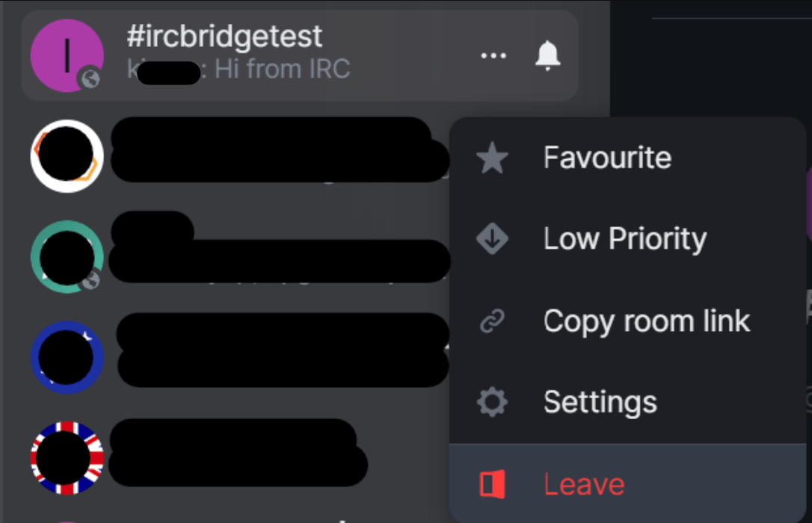Screen dimensions: 812x523
Task: Click the globe badge on the purple avatar
Action: point(90,78)
